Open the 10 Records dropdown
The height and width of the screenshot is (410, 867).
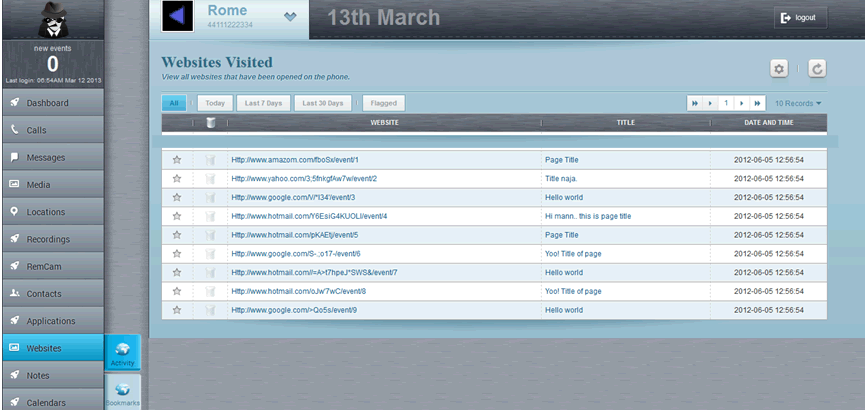(x=799, y=103)
